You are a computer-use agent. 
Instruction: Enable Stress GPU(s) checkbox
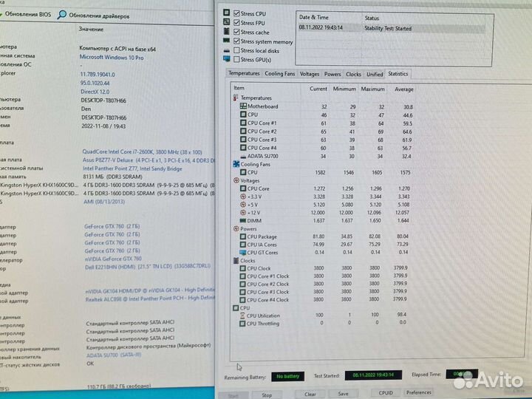pyautogui.click(x=236, y=59)
